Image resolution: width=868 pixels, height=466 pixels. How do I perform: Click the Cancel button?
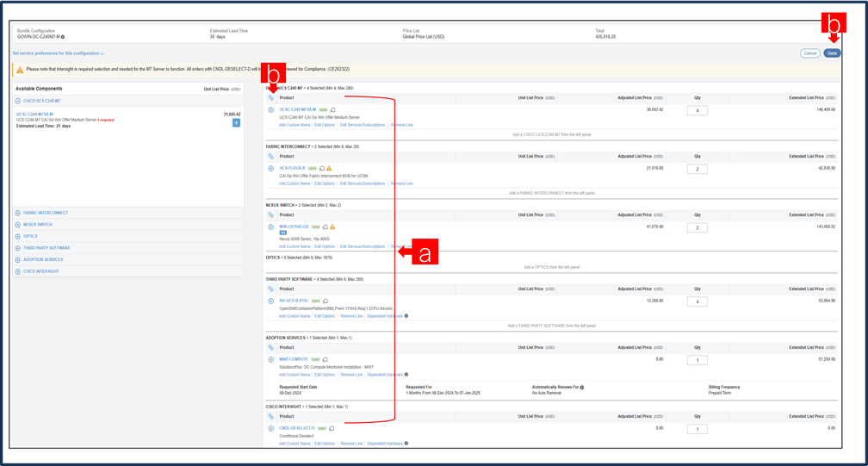tap(809, 53)
